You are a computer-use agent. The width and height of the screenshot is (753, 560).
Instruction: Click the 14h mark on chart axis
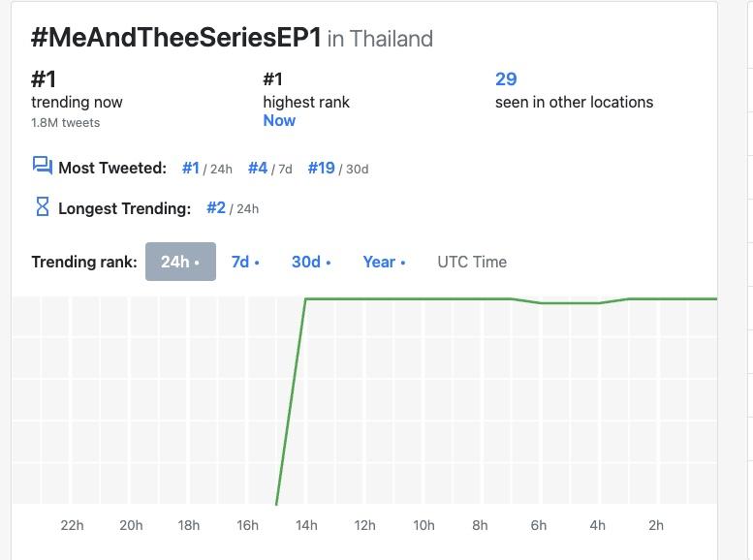(306, 525)
